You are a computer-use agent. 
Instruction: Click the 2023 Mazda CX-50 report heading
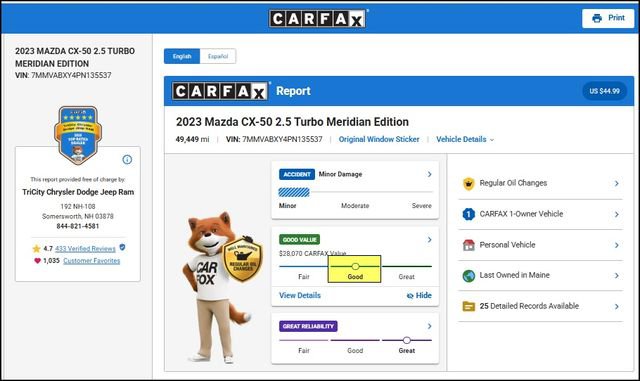click(292, 122)
